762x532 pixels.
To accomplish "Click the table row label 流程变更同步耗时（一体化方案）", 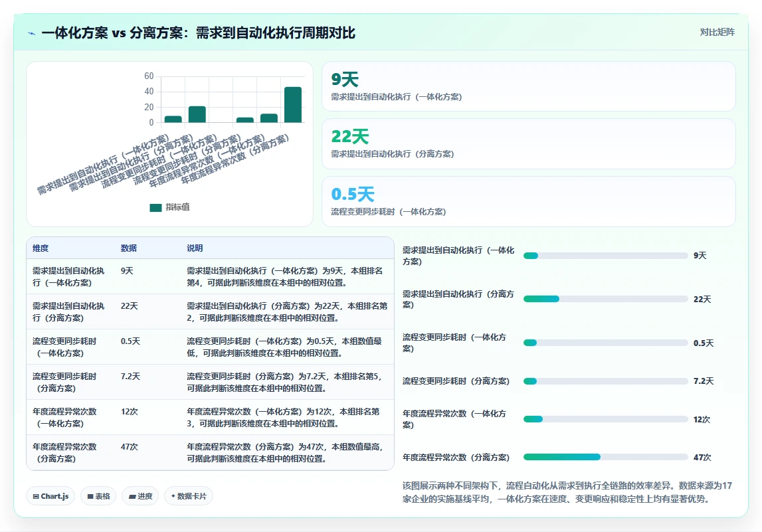I will [64, 347].
